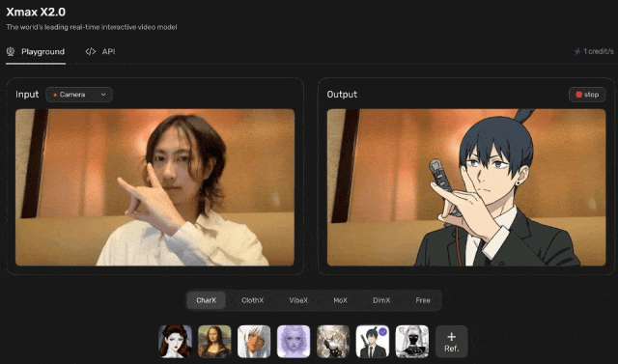Click the API code brackets icon

(x=90, y=51)
